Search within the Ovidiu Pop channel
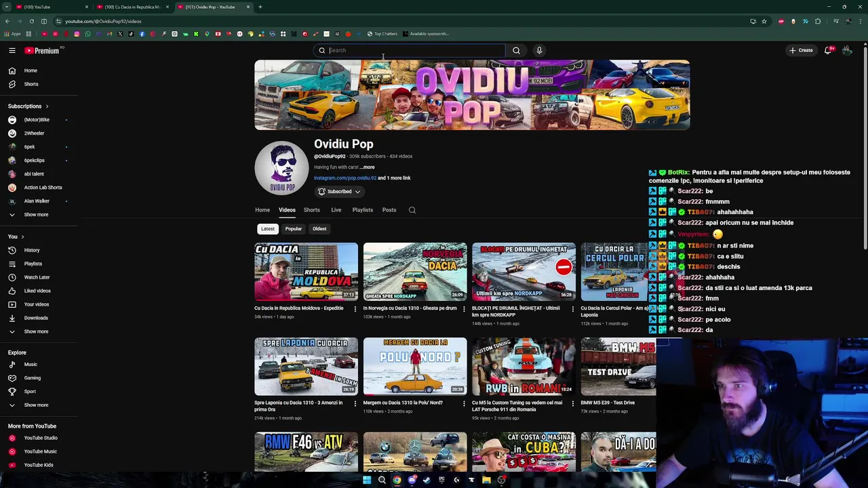The height and width of the screenshot is (488, 868). pyautogui.click(x=412, y=210)
